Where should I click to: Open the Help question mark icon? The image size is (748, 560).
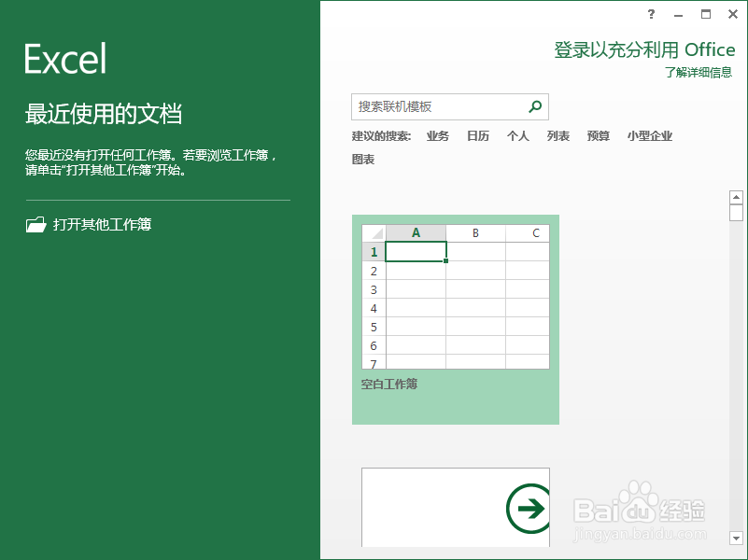(x=651, y=14)
